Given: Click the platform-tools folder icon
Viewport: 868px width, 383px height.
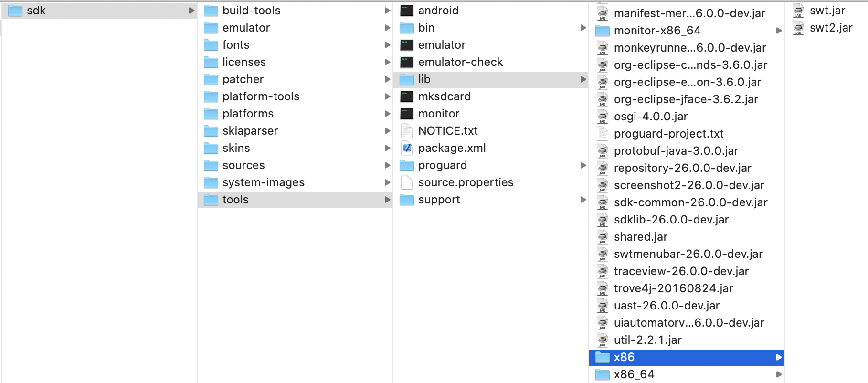Looking at the screenshot, I should point(211,96).
